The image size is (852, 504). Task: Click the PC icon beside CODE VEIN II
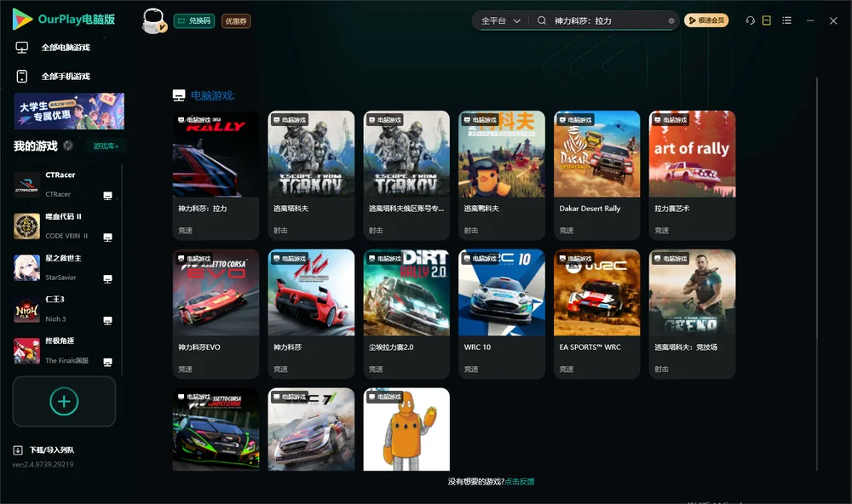pos(107,238)
